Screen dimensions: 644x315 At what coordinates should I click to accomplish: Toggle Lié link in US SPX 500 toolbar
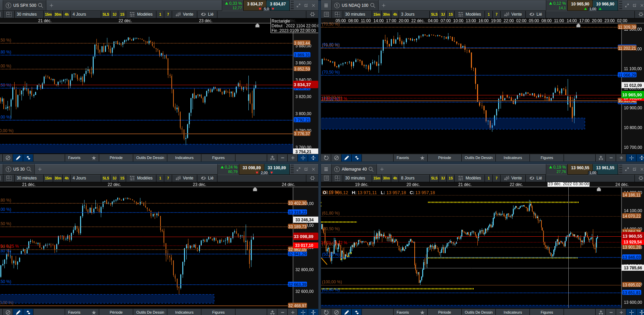pos(208,14)
